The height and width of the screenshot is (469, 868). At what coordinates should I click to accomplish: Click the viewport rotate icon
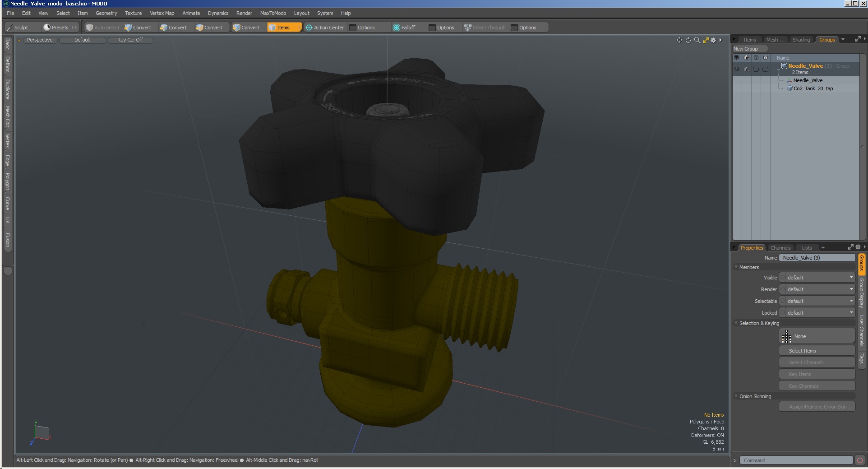pyautogui.click(x=688, y=40)
